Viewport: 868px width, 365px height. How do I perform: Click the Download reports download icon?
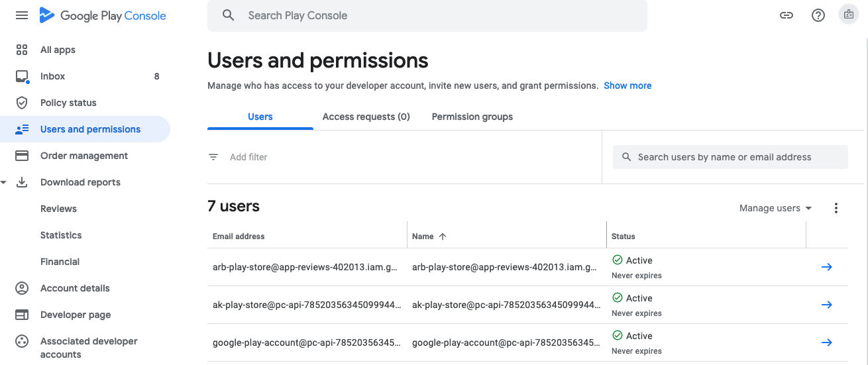(22, 182)
